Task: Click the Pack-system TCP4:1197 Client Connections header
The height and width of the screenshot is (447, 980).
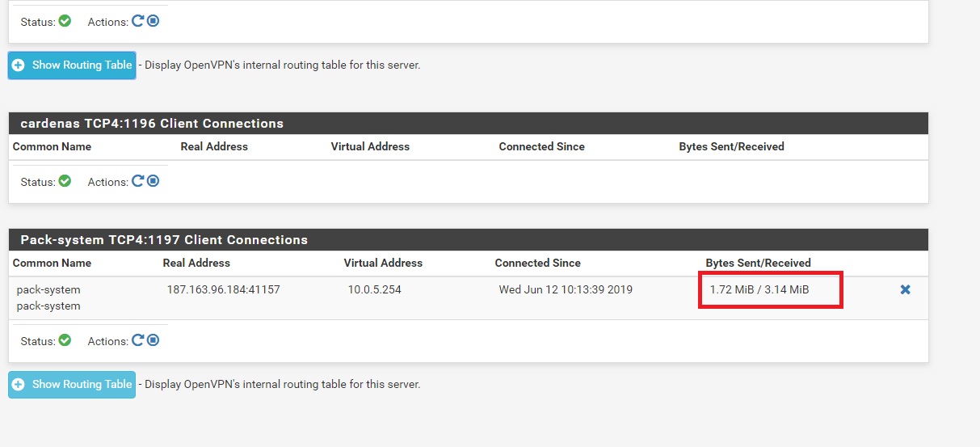Action: pyautogui.click(x=164, y=240)
